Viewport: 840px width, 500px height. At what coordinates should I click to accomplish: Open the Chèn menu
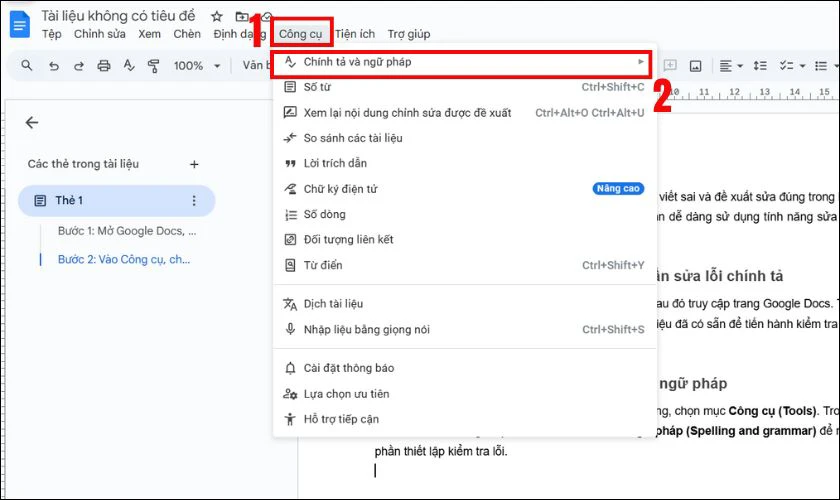(x=187, y=34)
